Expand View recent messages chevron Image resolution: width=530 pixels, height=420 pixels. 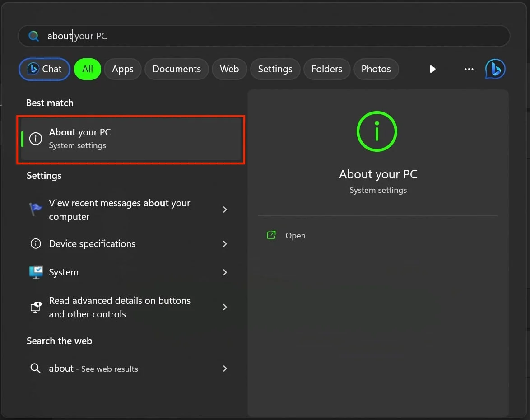click(x=225, y=210)
